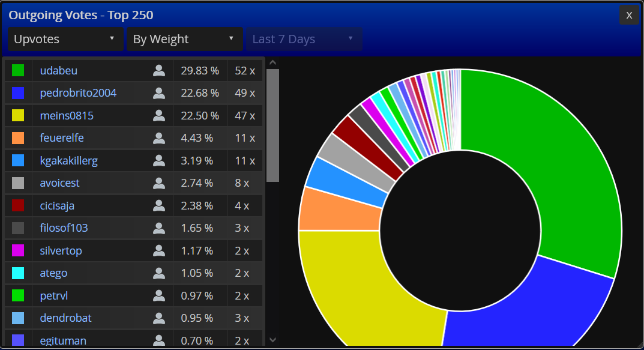Click the yellow swatch beside meins0815

pos(18,115)
